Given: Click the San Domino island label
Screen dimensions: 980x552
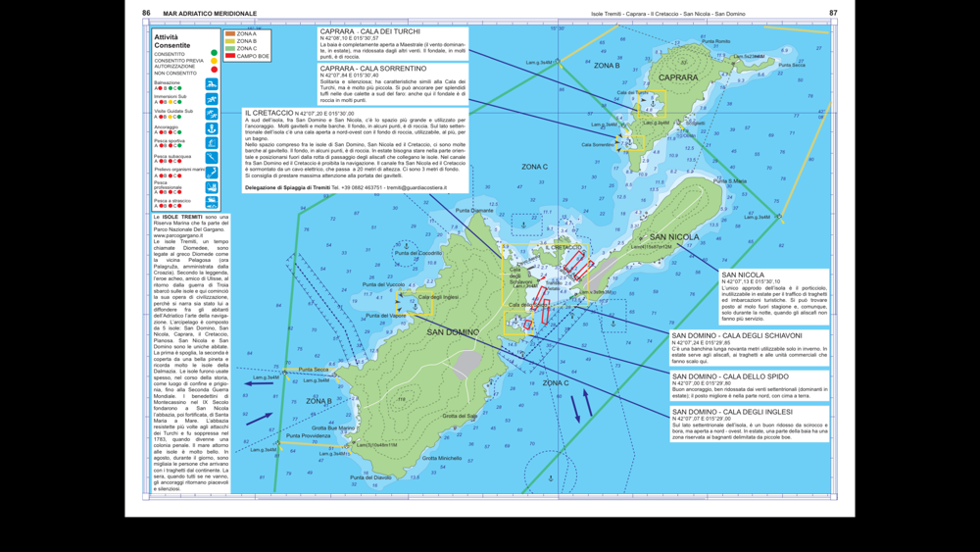Looking at the screenshot, I should tap(453, 332).
